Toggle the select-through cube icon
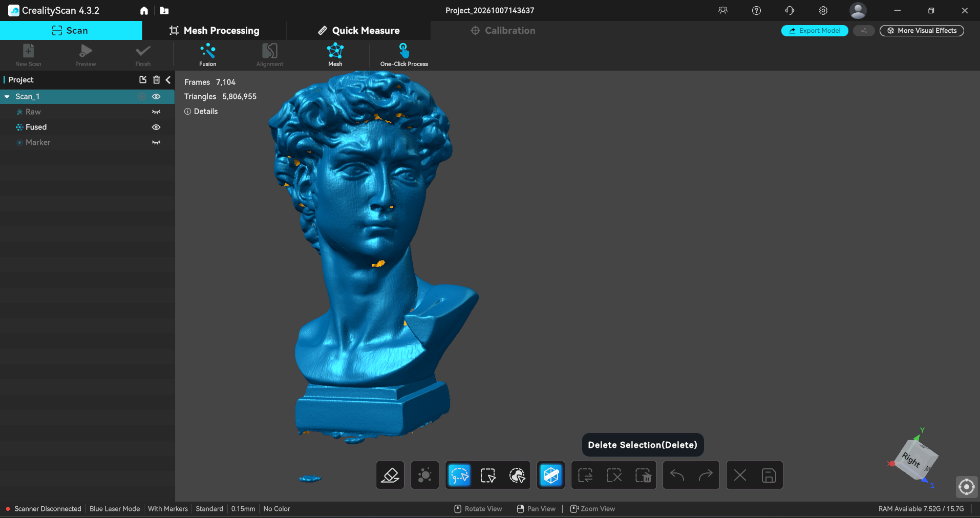Image resolution: width=980 pixels, height=518 pixels. 551,476
